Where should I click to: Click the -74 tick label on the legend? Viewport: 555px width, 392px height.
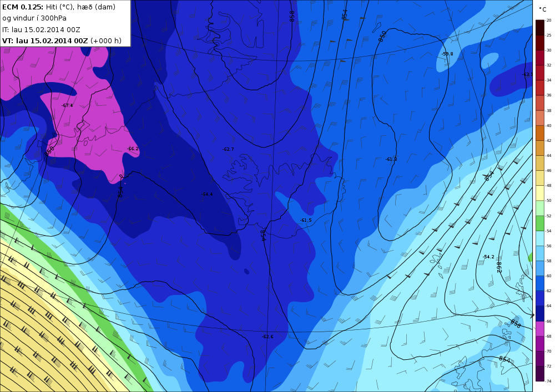pyautogui.click(x=549, y=381)
